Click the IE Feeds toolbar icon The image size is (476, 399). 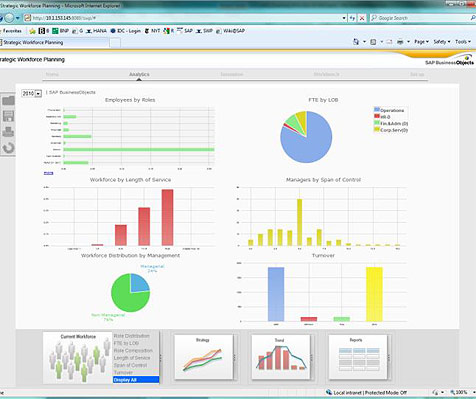(373, 42)
